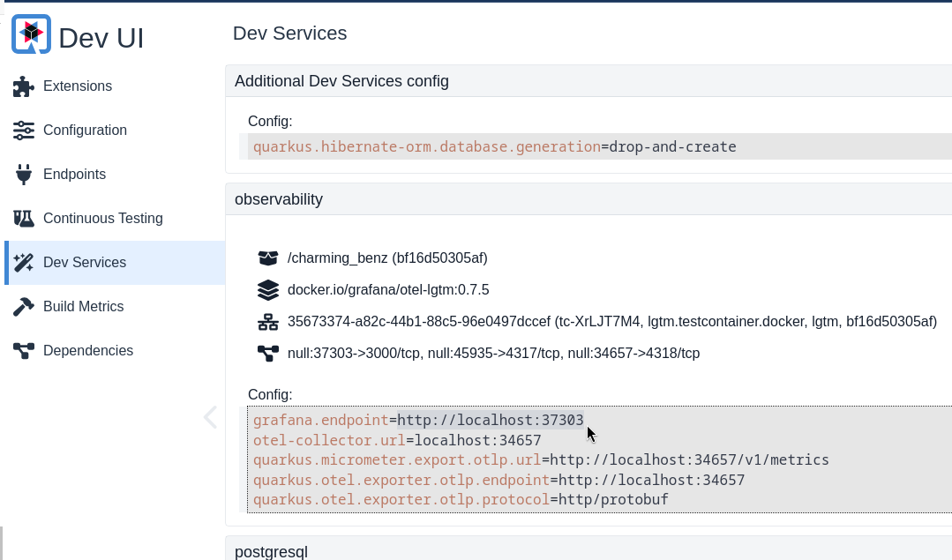
Task: Select the Continuous Testing flask icon
Action: click(x=23, y=218)
